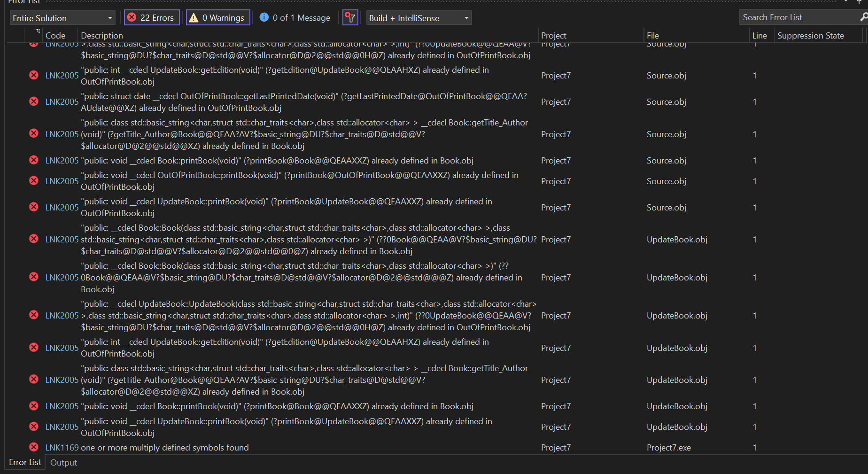Click the warning triangle icon

(196, 17)
